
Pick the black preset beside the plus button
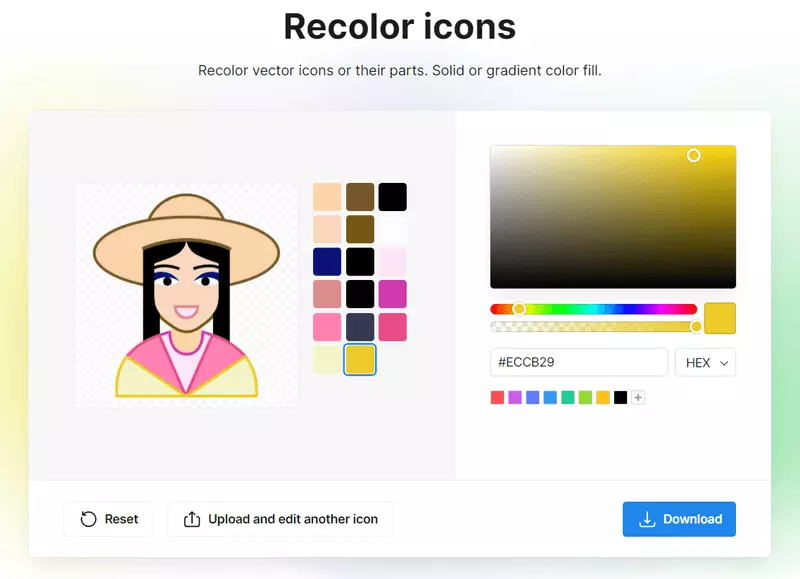click(620, 397)
